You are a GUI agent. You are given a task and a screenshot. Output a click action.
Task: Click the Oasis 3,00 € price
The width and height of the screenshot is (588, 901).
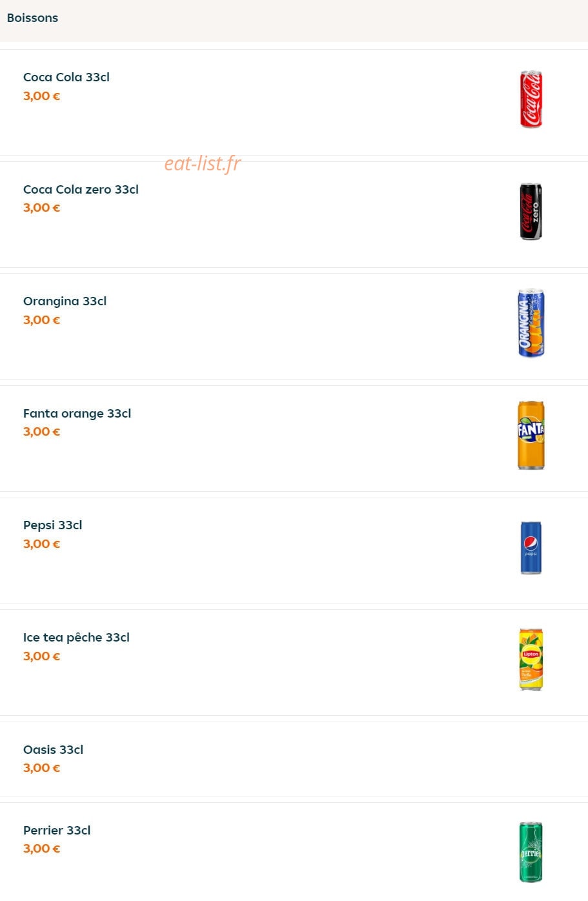(x=41, y=768)
